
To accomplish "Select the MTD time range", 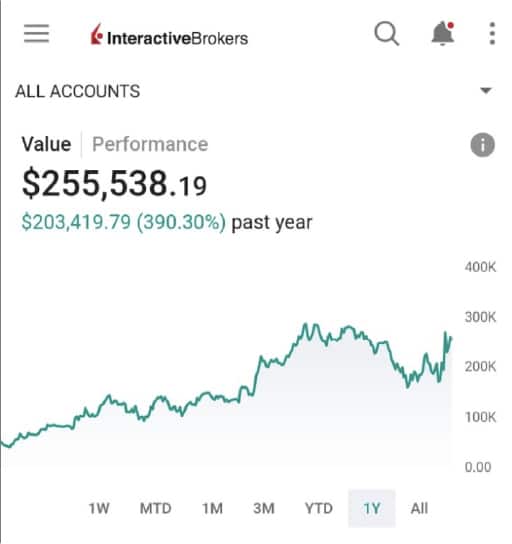I will click(x=155, y=508).
